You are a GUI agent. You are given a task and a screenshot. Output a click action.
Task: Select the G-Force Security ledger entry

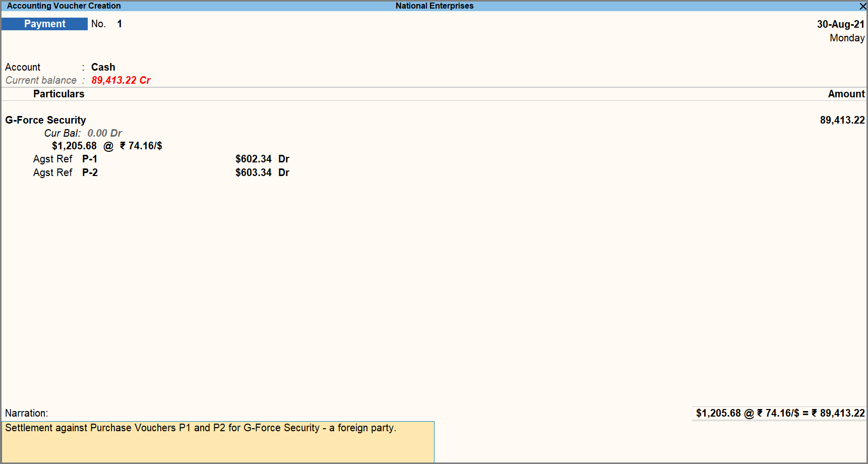click(45, 120)
